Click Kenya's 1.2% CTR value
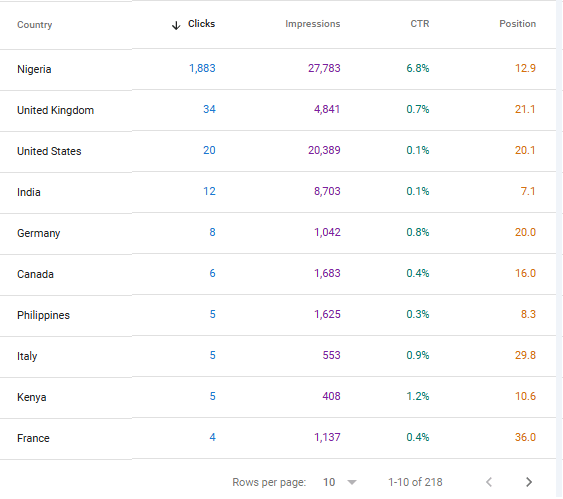Viewport: 563px width, 499px height. click(x=418, y=396)
